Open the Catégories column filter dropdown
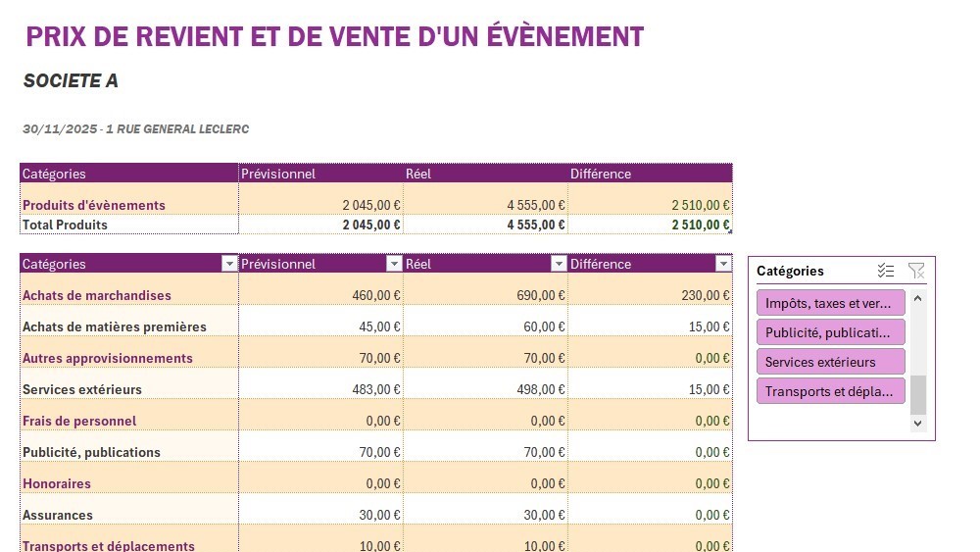The width and height of the screenshot is (980, 552). click(229, 264)
